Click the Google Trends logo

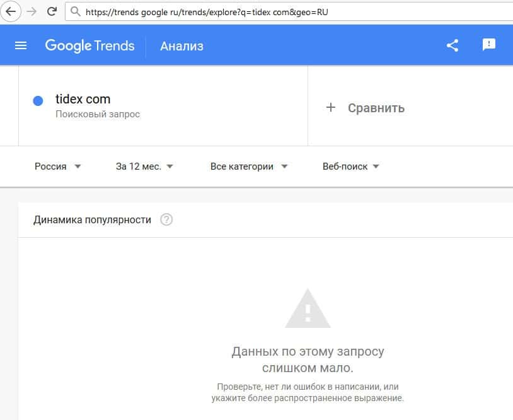[x=89, y=45]
